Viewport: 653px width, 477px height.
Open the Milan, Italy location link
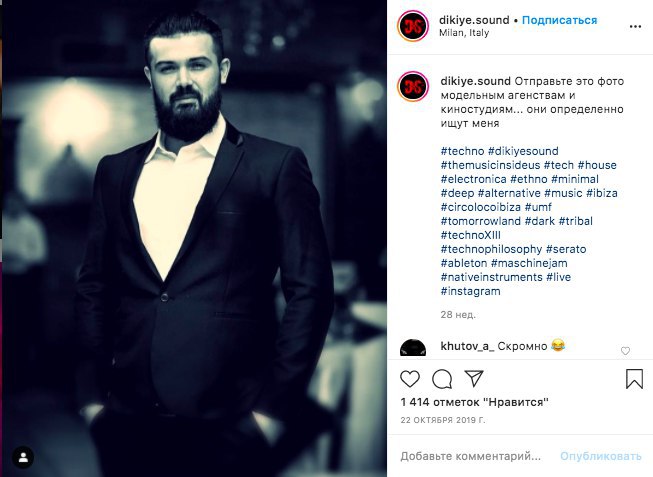[x=464, y=33]
